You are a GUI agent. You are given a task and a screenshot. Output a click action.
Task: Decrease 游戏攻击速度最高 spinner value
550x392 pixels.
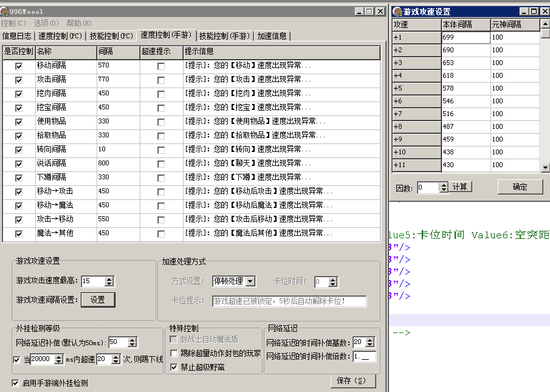click(109, 283)
